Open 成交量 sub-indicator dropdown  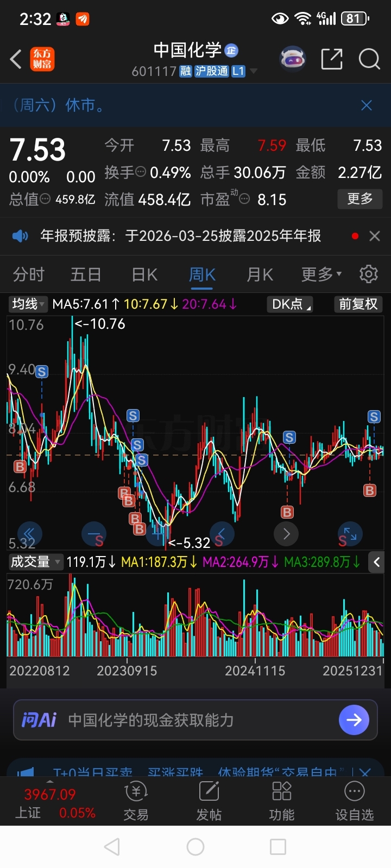click(x=36, y=562)
